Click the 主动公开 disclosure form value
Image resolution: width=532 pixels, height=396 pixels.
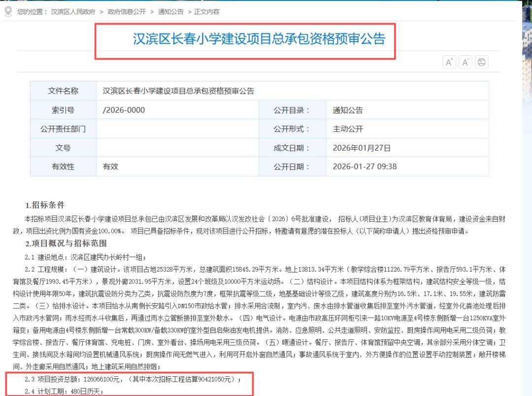[347, 129]
